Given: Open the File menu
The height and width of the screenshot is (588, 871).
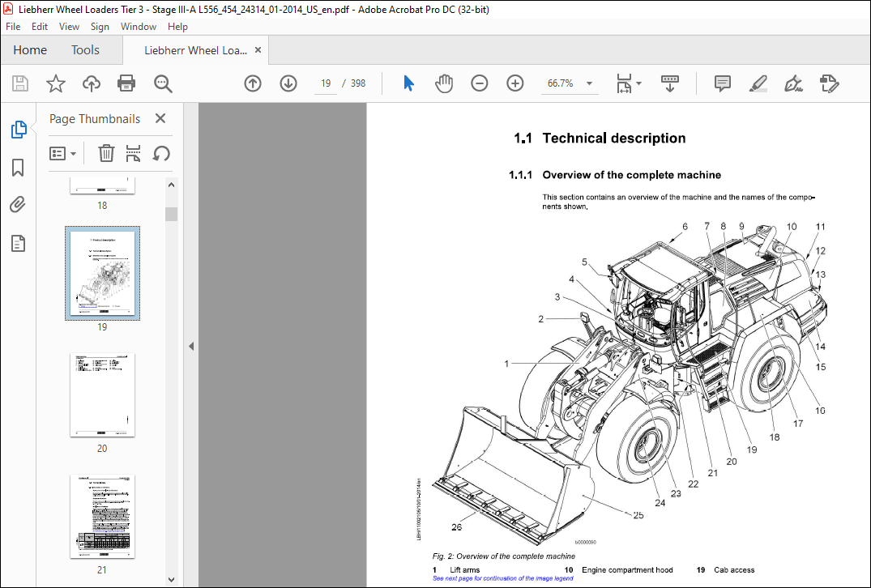Looking at the screenshot, I should tap(13, 27).
